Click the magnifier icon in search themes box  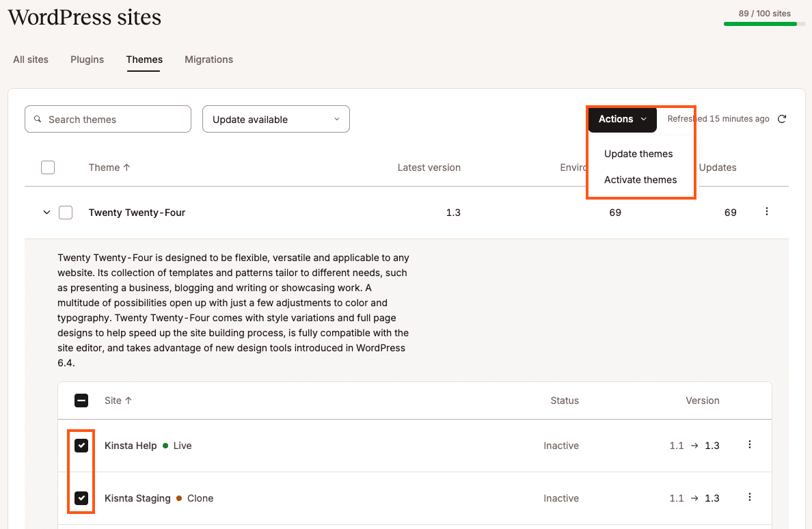pos(38,119)
